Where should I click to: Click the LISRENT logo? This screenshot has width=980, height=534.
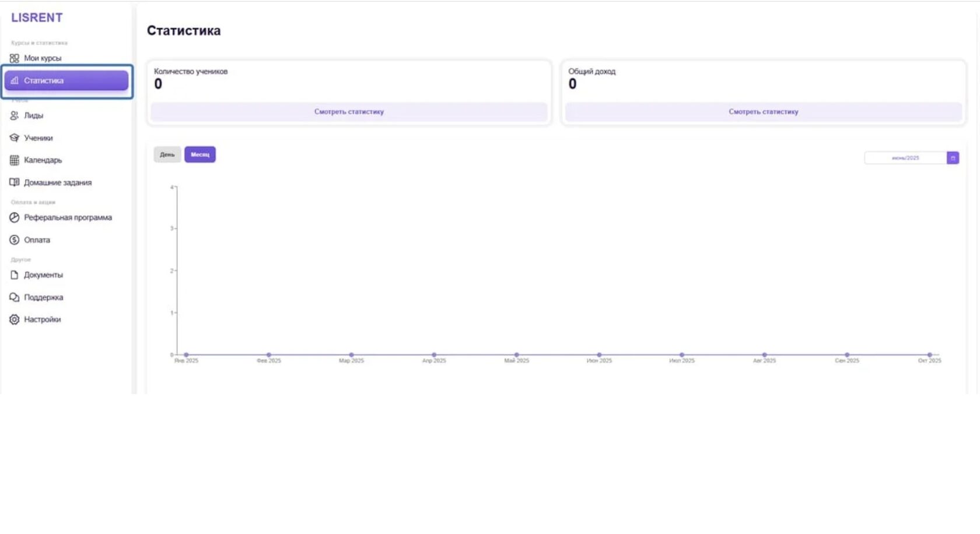coord(37,17)
